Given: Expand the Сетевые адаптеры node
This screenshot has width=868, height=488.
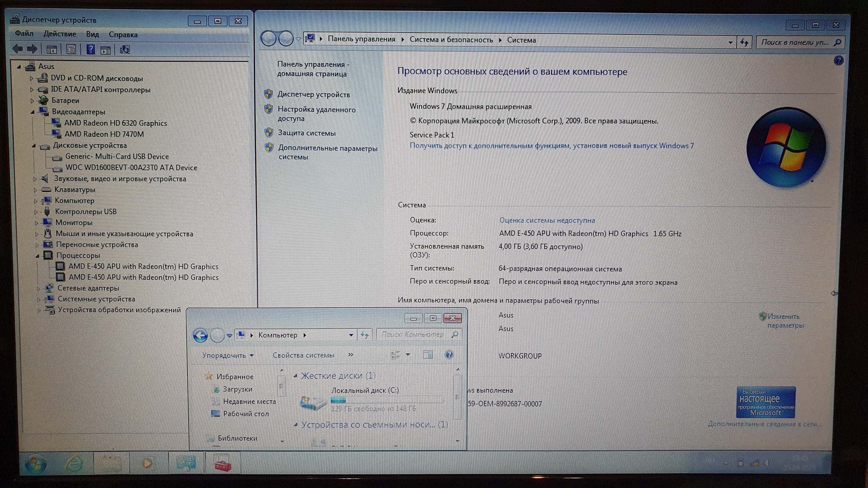Looking at the screenshot, I should click(38, 288).
